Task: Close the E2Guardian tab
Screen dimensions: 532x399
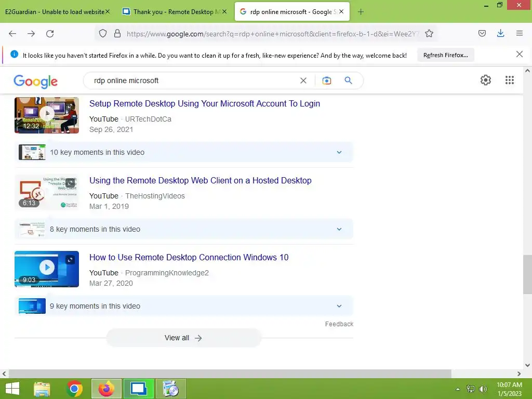Action: pyautogui.click(x=108, y=11)
